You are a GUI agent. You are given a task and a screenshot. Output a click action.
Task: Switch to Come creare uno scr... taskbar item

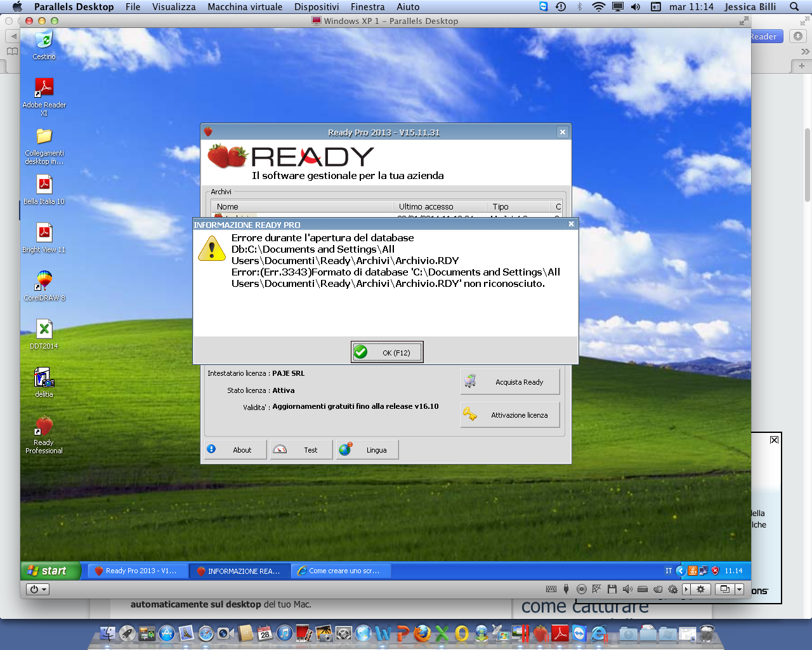tap(341, 571)
